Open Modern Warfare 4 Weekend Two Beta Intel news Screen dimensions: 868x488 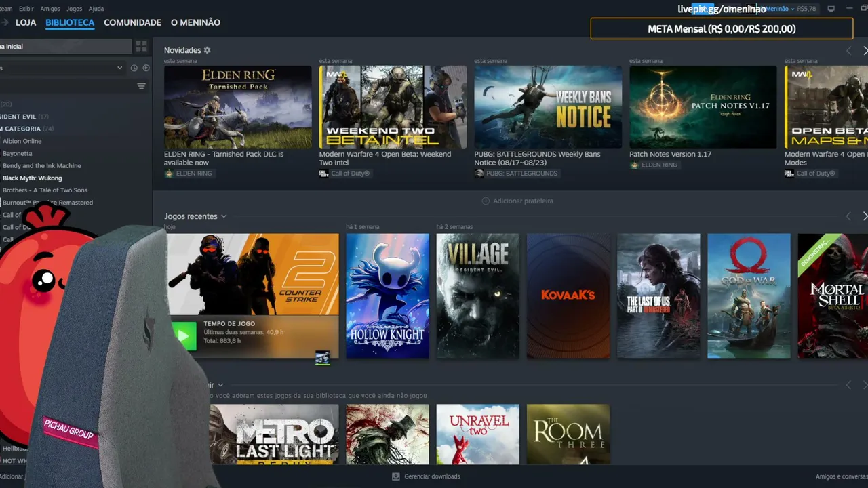(393, 107)
